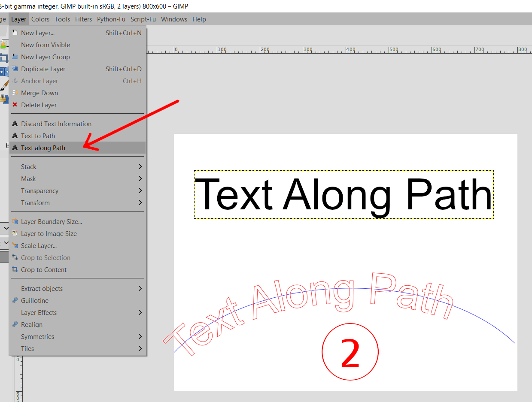This screenshot has height=402, width=532.
Task: Expand the Symmetries submenu arrow
Action: [x=140, y=336]
